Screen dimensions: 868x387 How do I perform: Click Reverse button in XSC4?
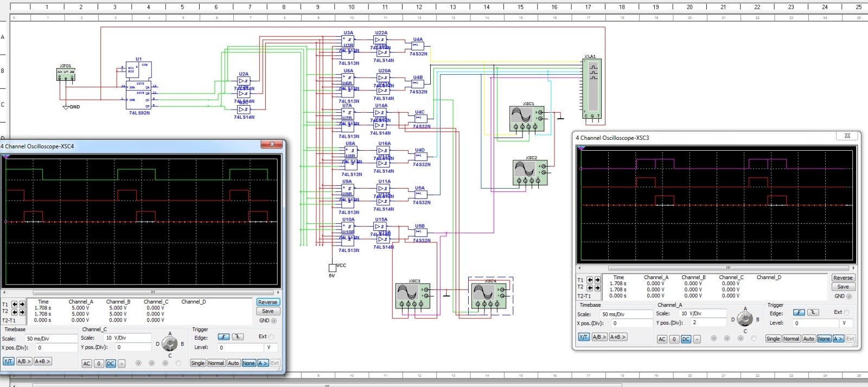tap(268, 302)
